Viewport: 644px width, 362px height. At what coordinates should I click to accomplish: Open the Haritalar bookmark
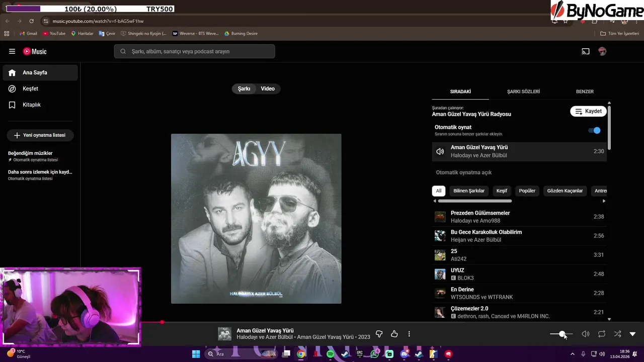(x=83, y=34)
